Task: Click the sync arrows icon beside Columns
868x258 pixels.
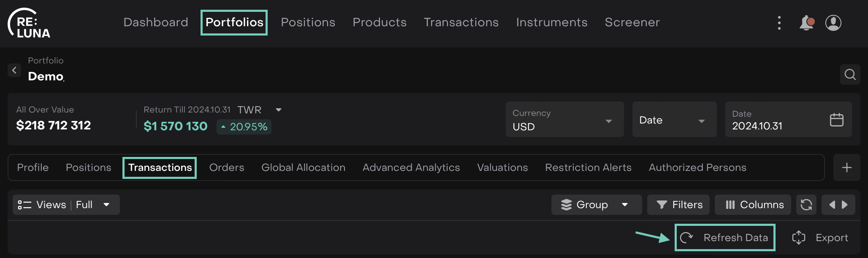Action: tap(806, 205)
